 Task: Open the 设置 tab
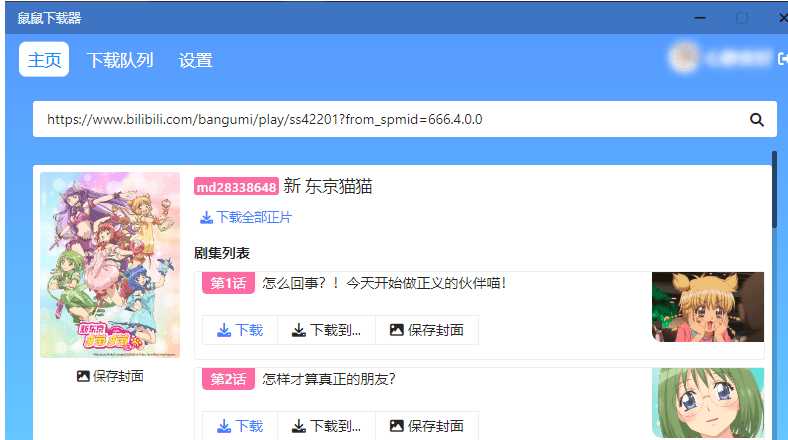(x=195, y=60)
